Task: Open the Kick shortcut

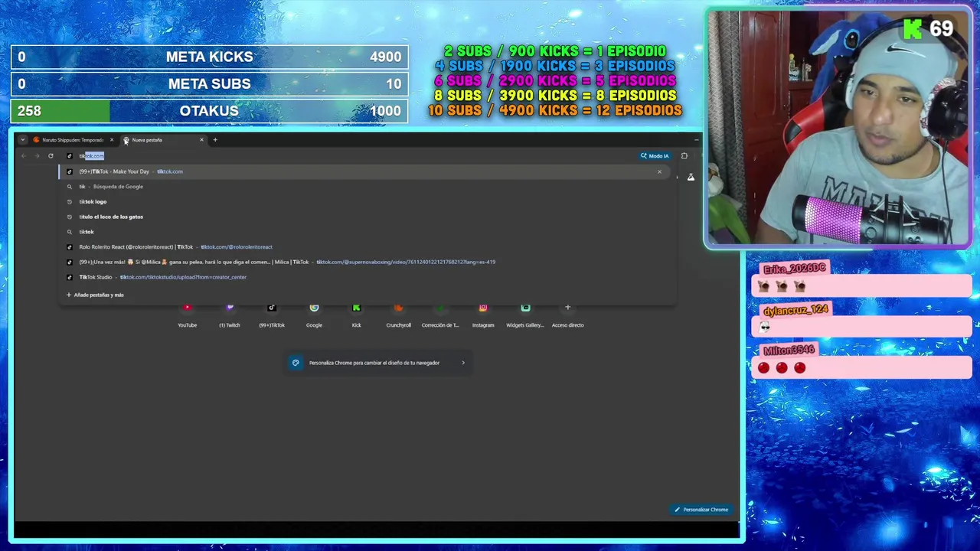Action: point(356,315)
